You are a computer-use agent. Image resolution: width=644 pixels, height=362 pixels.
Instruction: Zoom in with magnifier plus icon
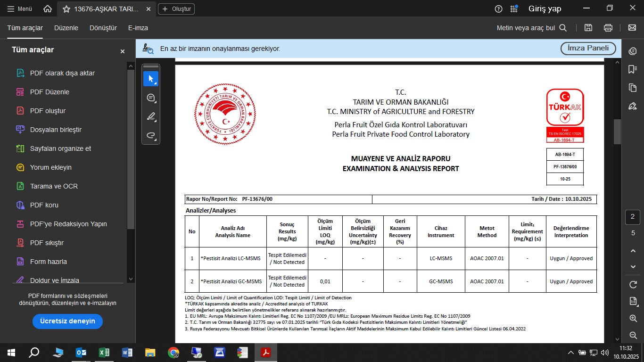(633, 319)
